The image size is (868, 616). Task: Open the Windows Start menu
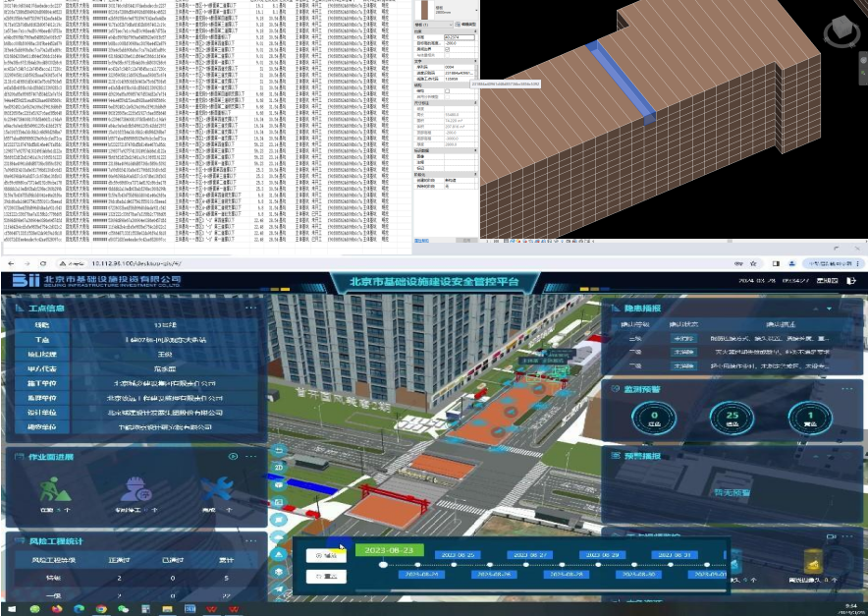12,609
